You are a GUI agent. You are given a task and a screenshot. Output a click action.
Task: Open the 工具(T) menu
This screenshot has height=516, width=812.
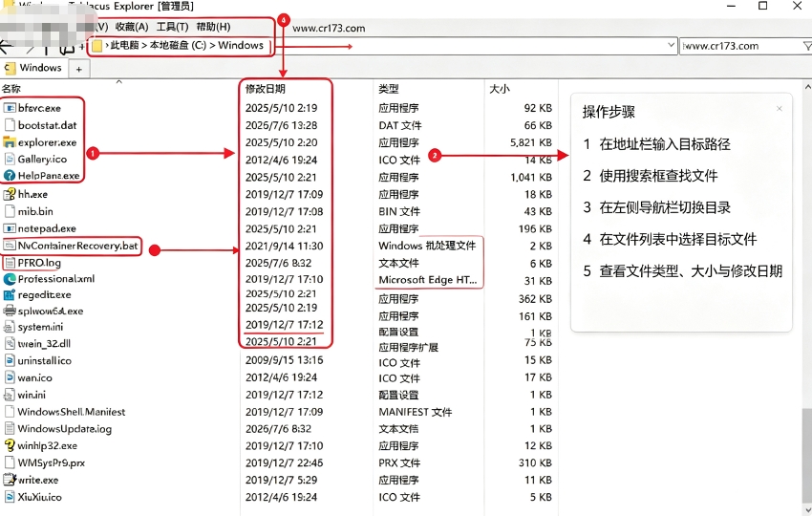coord(173,27)
